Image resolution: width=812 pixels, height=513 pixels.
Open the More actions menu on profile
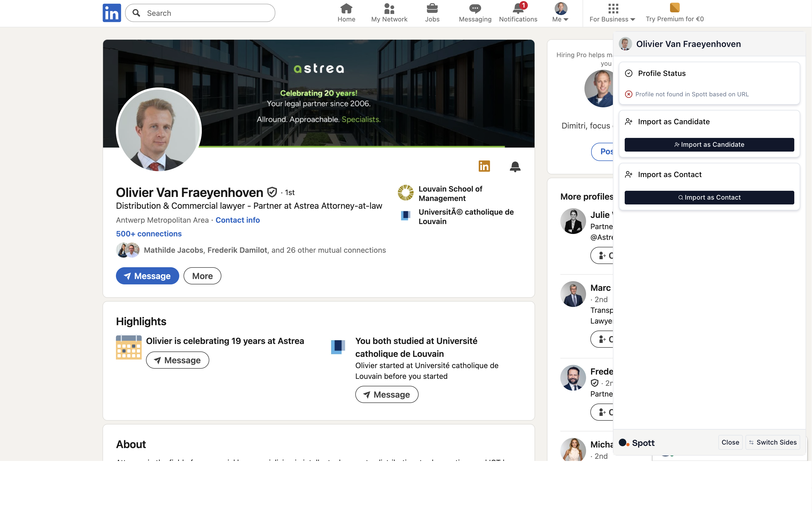pyautogui.click(x=202, y=276)
